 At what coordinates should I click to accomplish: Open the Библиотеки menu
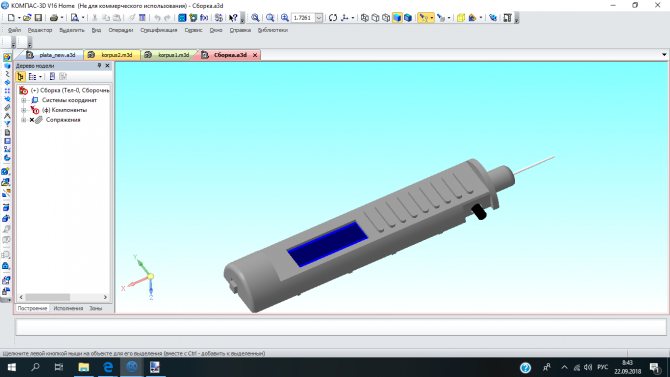[x=273, y=30]
